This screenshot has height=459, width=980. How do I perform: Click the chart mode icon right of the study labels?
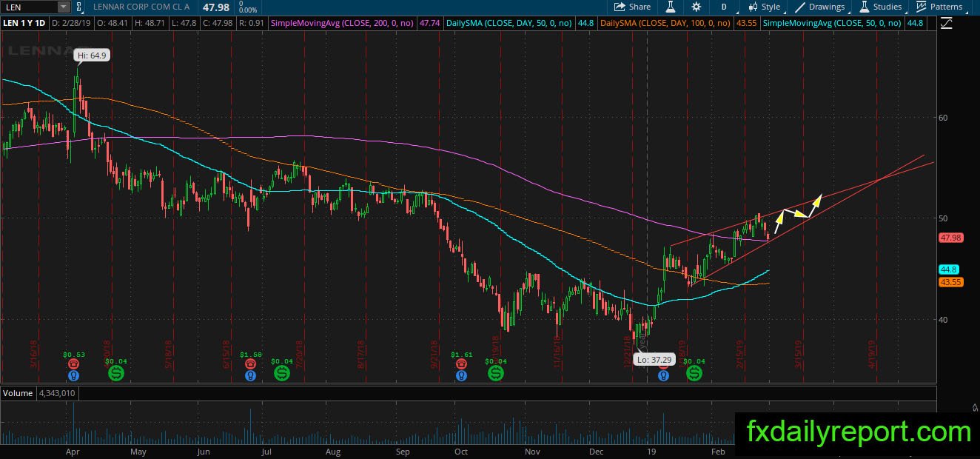945,24
